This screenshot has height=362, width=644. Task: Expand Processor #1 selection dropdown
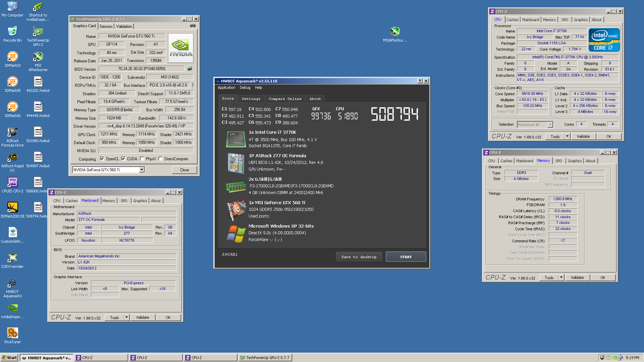point(550,125)
